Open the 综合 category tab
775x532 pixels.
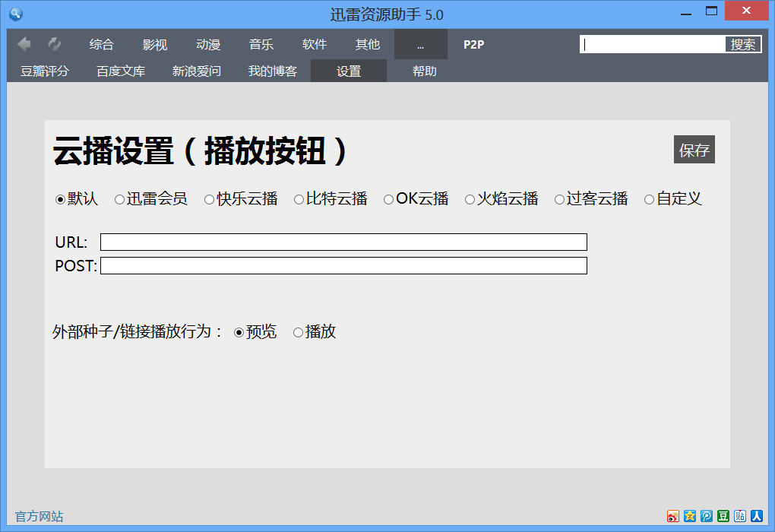tap(101, 45)
